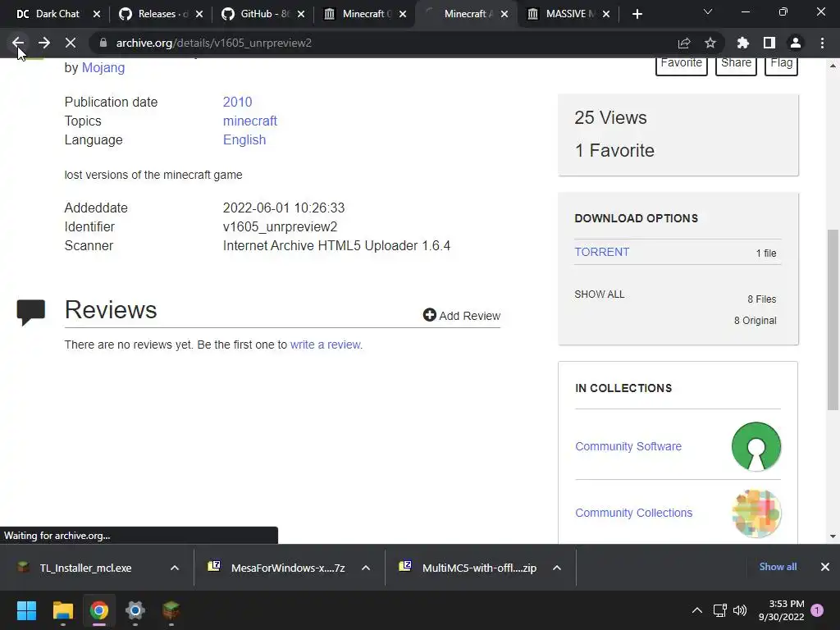This screenshot has width=840, height=630.
Task: Close the Dark Chat tab
Action: click(x=97, y=14)
